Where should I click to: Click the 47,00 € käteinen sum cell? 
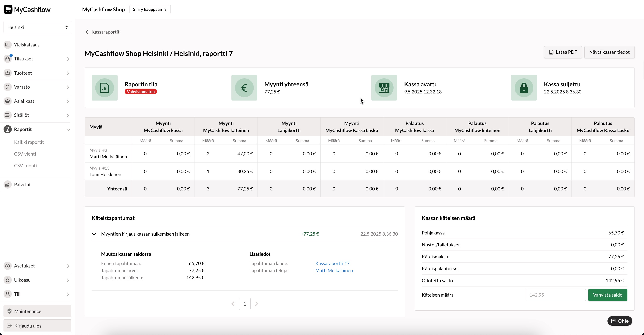click(245, 154)
